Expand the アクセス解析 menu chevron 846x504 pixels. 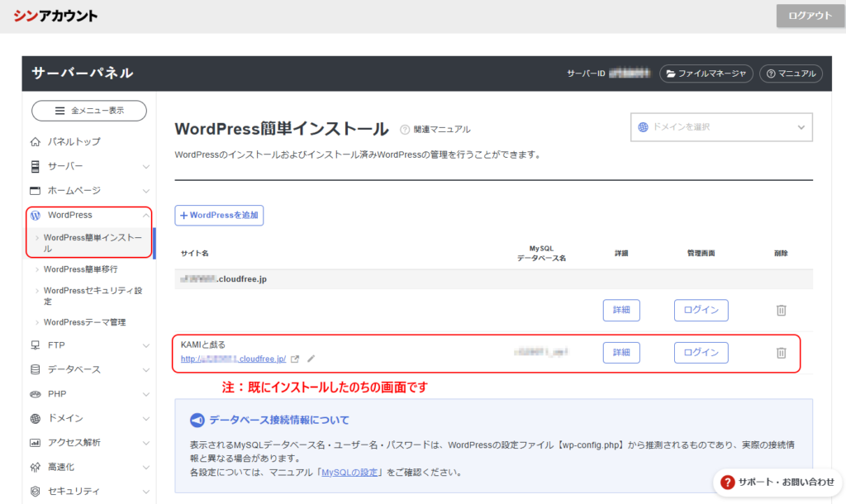(x=145, y=443)
